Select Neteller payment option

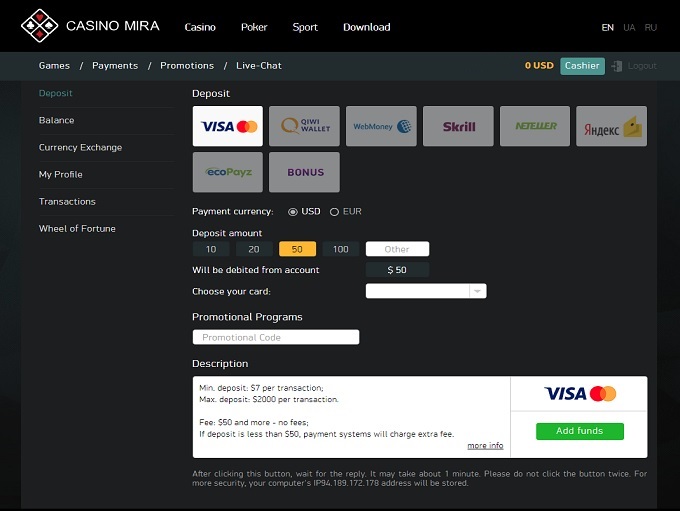[535, 127]
